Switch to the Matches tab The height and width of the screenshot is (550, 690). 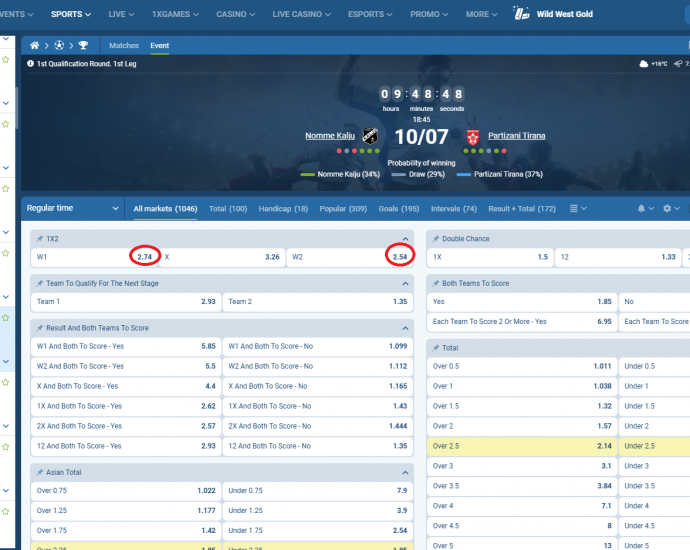(x=124, y=45)
